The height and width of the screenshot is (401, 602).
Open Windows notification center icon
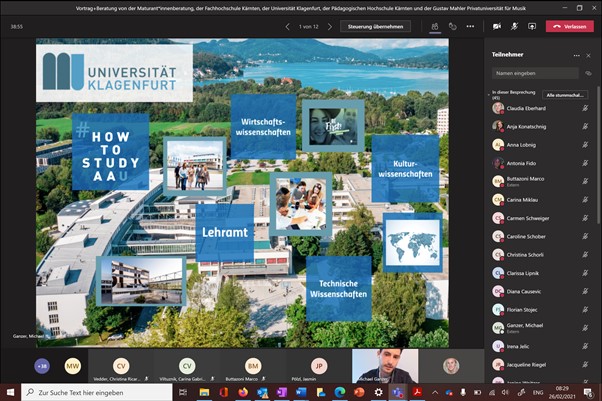587,393
